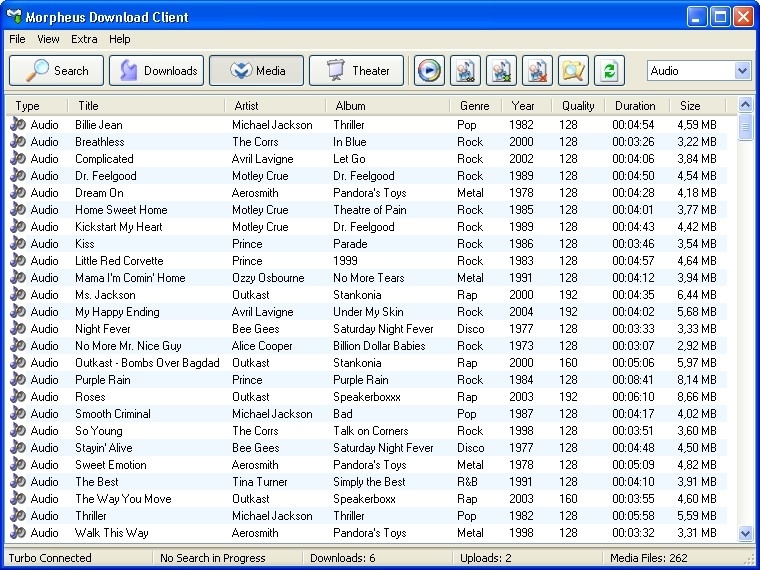The height and width of the screenshot is (570, 760).
Task: Select the Kiss song row title
Action: [85, 243]
